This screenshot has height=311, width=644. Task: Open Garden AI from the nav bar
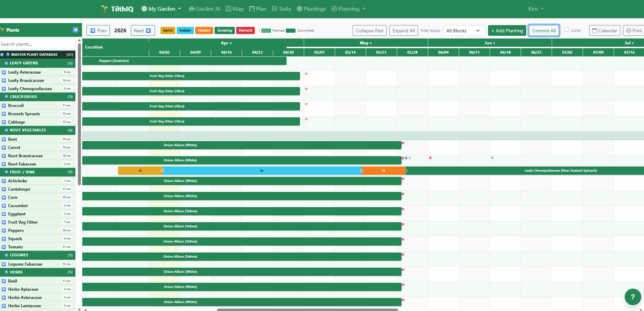coord(205,9)
